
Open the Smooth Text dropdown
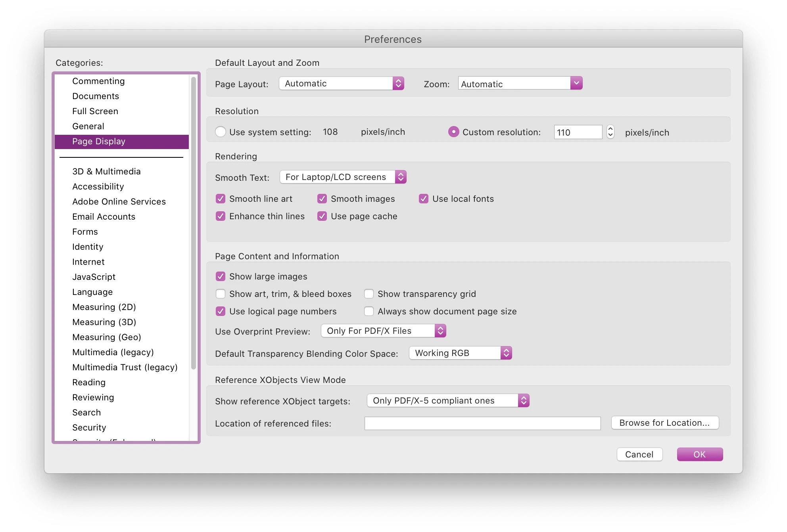pyautogui.click(x=343, y=177)
